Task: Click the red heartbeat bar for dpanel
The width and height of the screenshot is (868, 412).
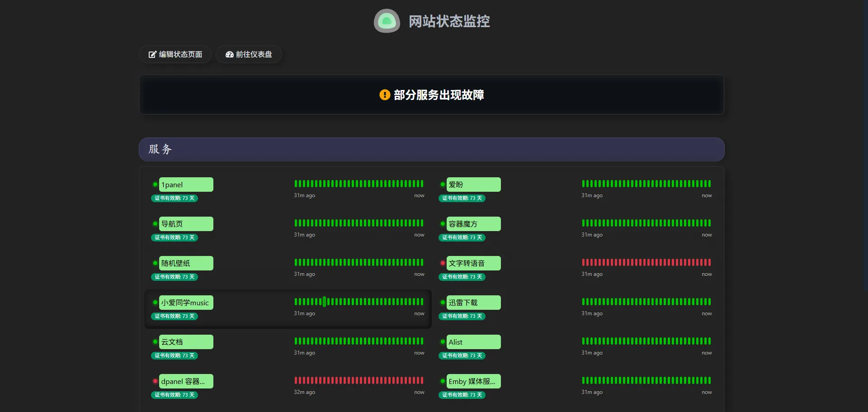Action: (359, 380)
